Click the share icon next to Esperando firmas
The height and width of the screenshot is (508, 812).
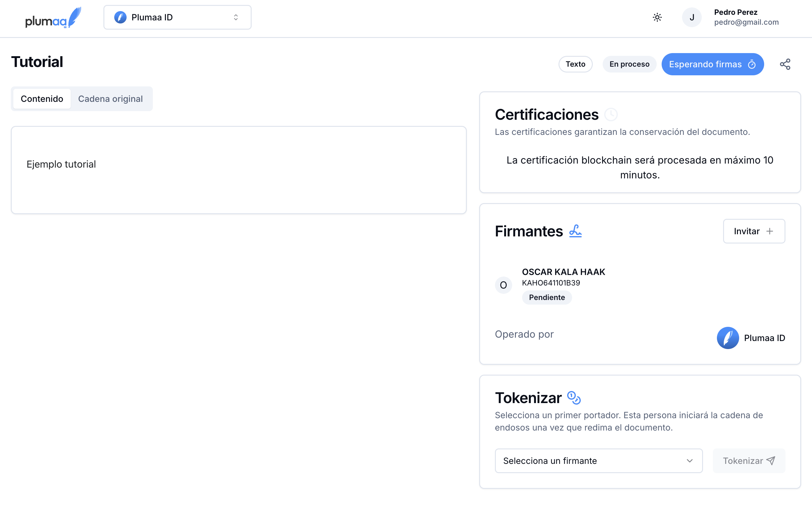click(785, 64)
